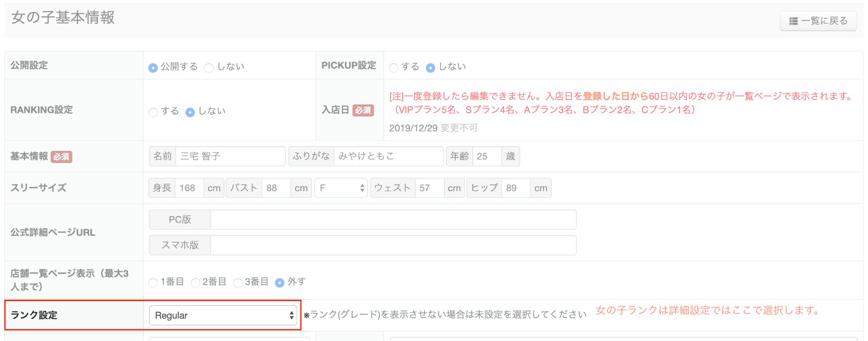This screenshot has width=868, height=341.
Task: Select しない for RANKING設定
Action: click(x=190, y=112)
